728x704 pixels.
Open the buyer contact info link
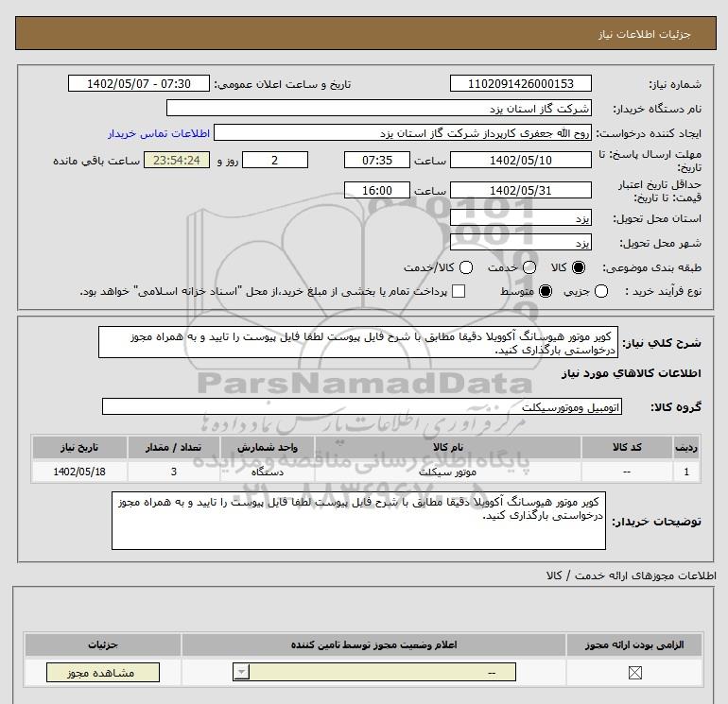tap(159, 133)
